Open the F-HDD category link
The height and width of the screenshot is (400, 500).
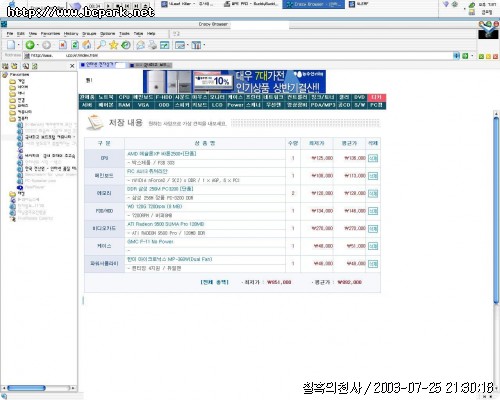(x=164, y=97)
